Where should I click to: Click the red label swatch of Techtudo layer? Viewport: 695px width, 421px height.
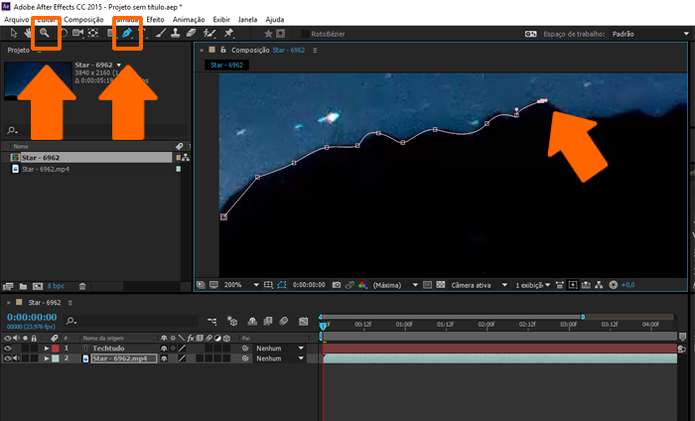coord(55,348)
